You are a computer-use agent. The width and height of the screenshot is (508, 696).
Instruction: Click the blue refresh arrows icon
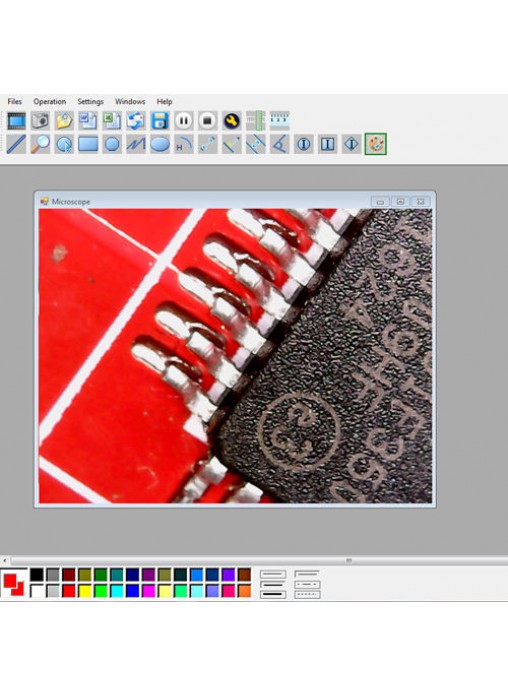[x=136, y=121]
